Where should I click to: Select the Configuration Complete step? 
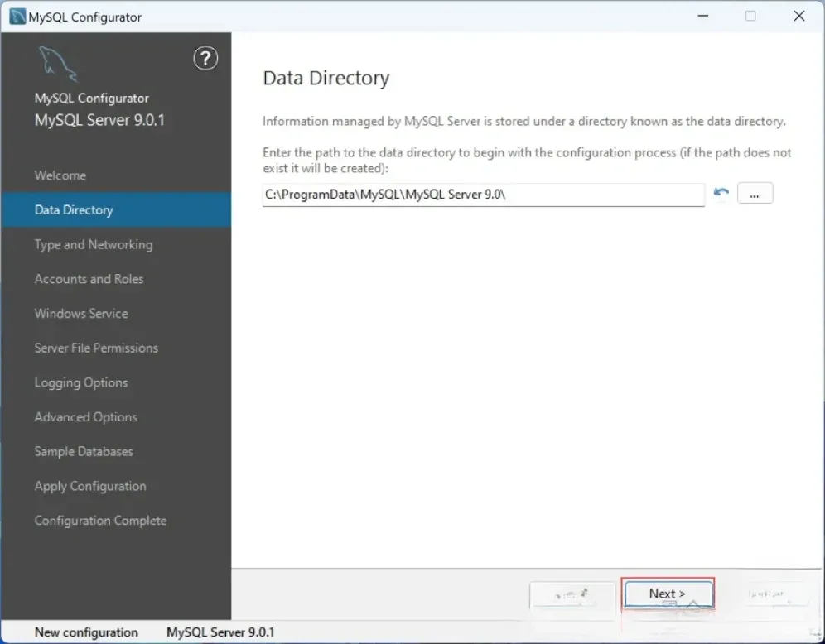point(100,521)
